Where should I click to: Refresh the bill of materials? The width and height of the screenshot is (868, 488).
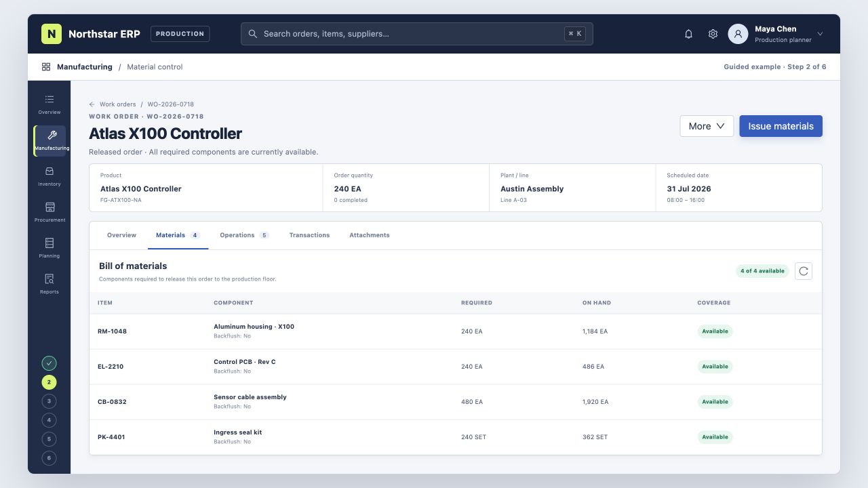[x=803, y=271]
